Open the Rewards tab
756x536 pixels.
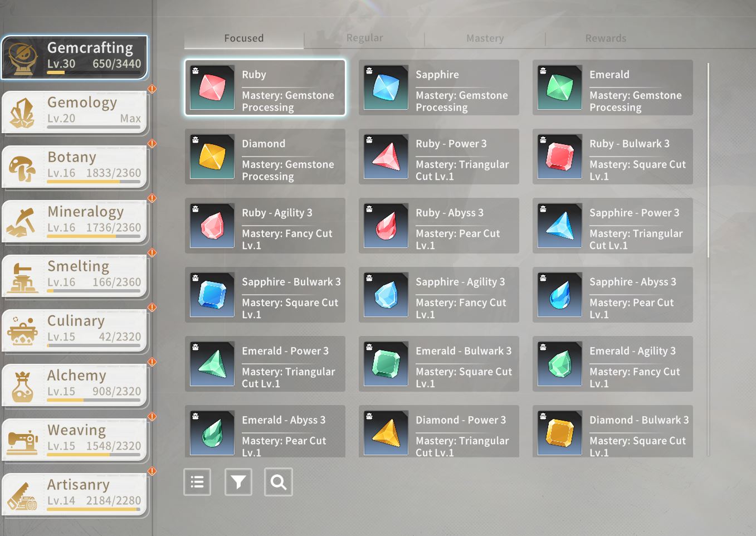tap(606, 38)
